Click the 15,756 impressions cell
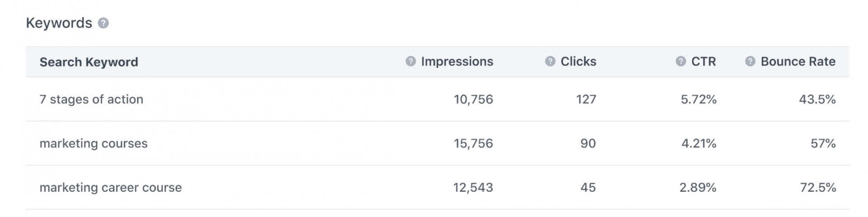868x217 pixels. (473, 144)
